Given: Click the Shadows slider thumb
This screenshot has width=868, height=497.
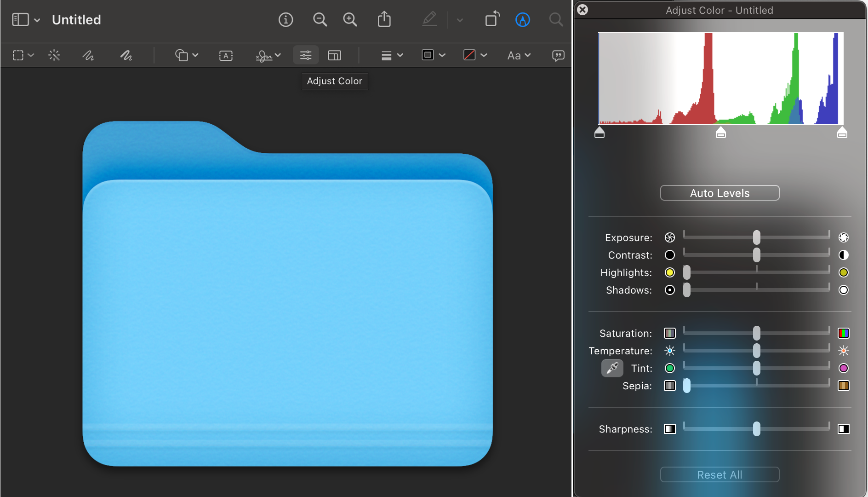Looking at the screenshot, I should 687,290.
